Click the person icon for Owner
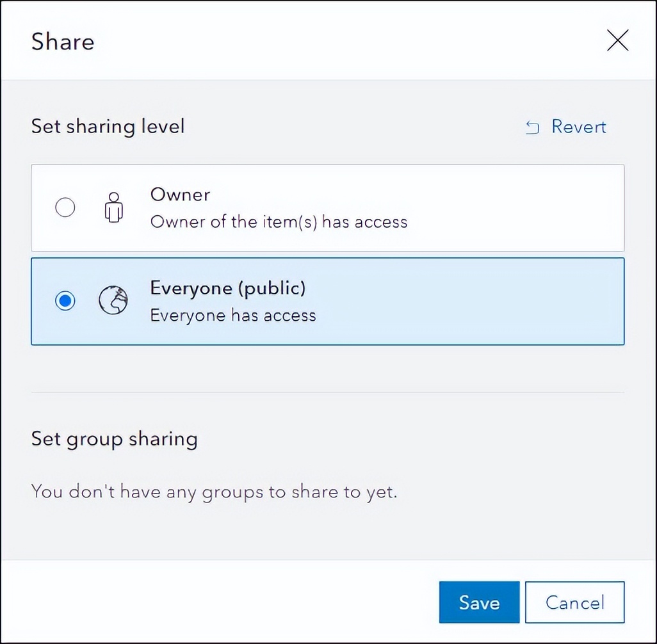Image resolution: width=657 pixels, height=644 pixels. tap(113, 207)
